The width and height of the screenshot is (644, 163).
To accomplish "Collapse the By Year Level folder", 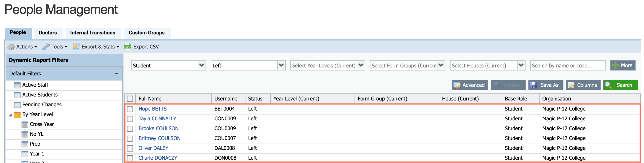I will pos(11,115).
